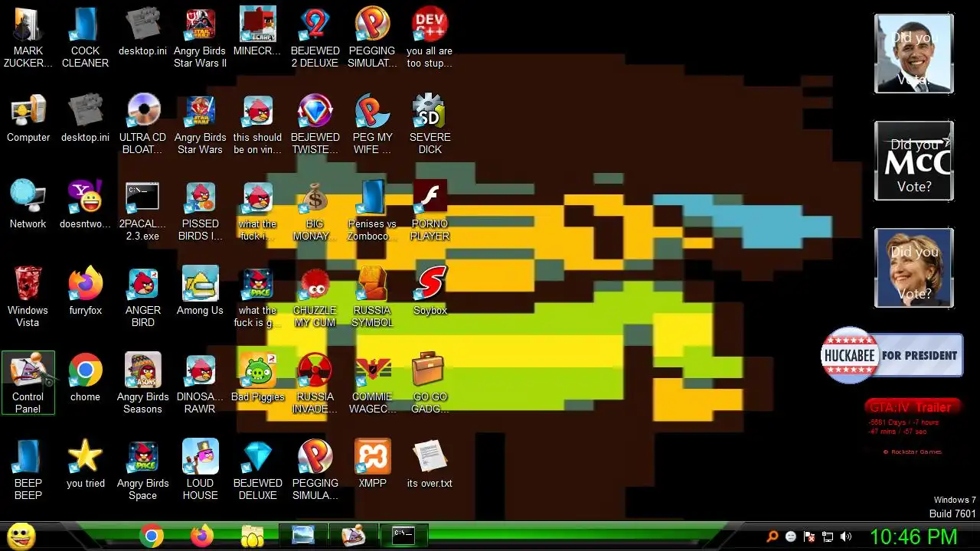The width and height of the screenshot is (980, 551).
Task: Switch to the command prompt taskbar window
Action: coord(403,535)
